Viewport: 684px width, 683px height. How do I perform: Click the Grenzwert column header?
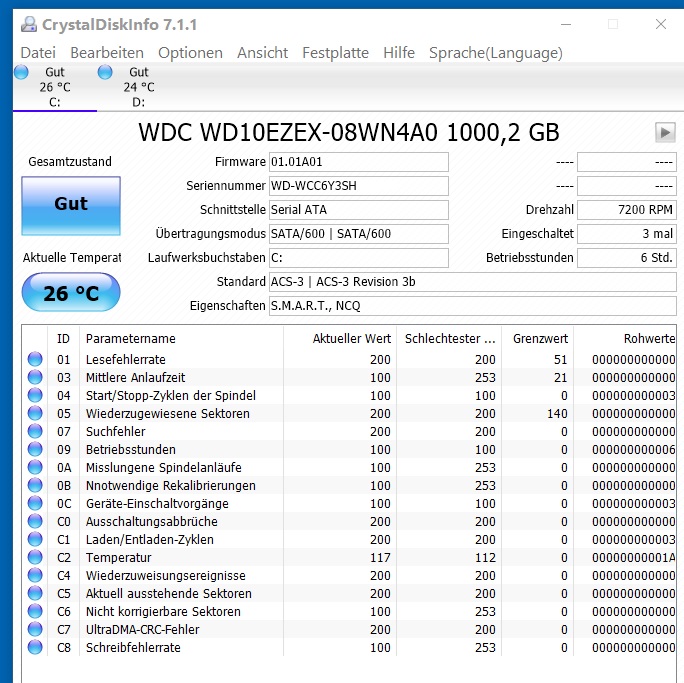pyautogui.click(x=538, y=338)
